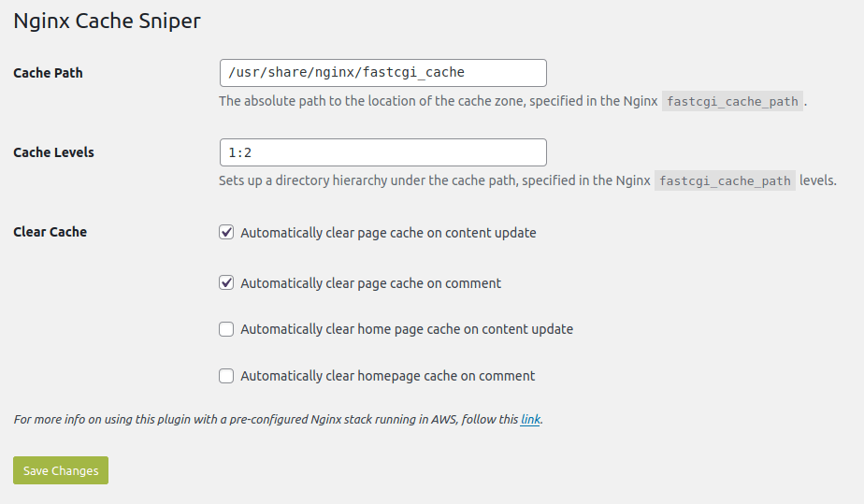Enable home page cache on content update checkbox
This screenshot has width=864, height=504.
click(x=226, y=329)
